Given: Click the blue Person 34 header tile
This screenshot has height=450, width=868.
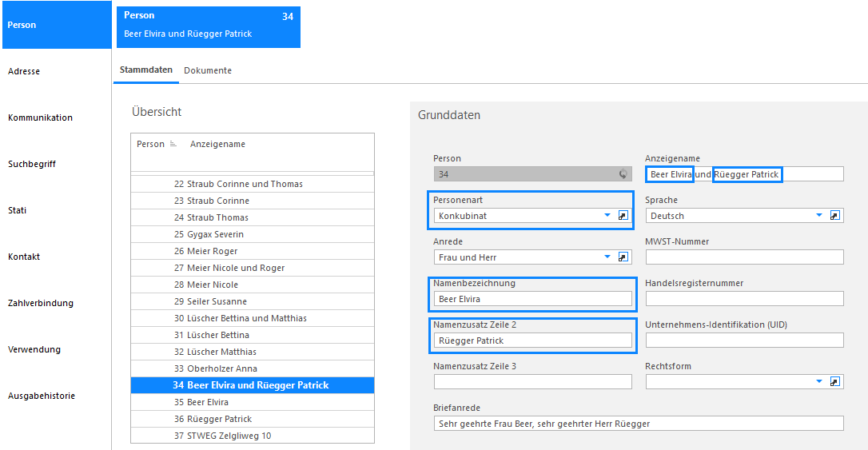Looking at the screenshot, I should (x=209, y=27).
